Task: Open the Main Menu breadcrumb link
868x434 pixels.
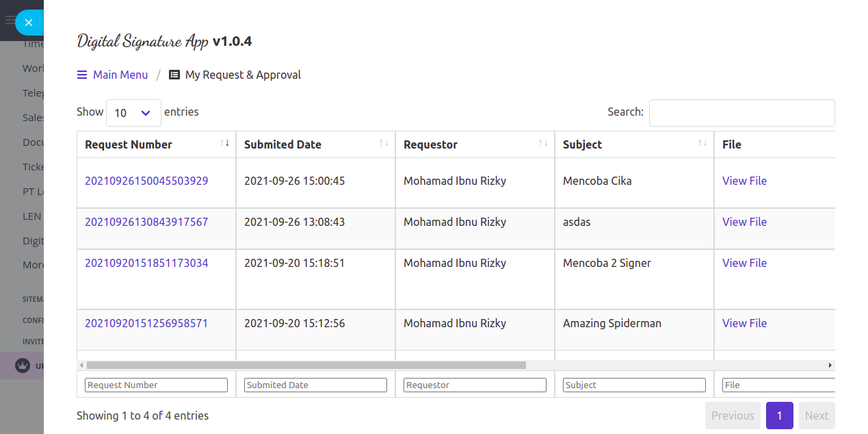Action: tap(120, 75)
